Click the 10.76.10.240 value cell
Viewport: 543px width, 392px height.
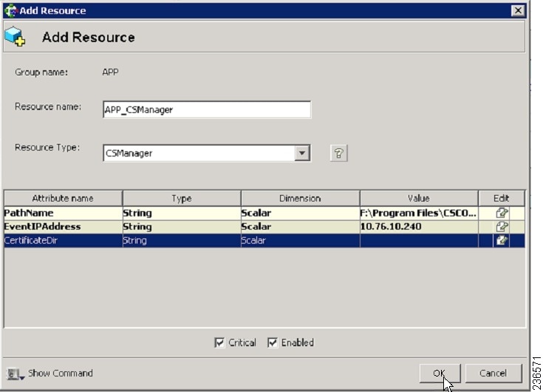point(419,227)
